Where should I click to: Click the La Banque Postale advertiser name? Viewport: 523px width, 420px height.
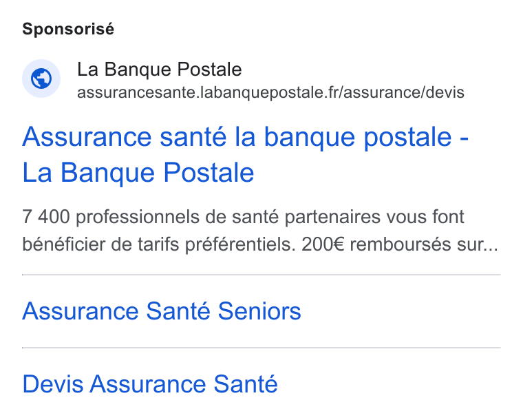pyautogui.click(x=159, y=70)
